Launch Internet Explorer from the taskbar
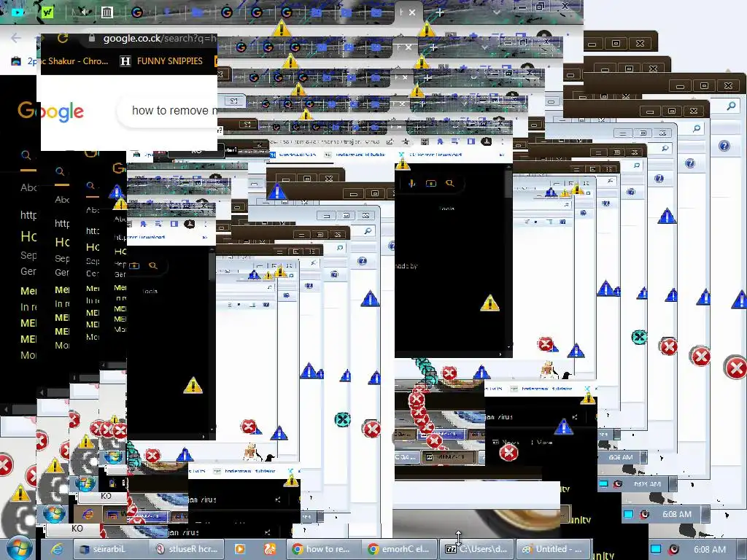 [x=57, y=549]
